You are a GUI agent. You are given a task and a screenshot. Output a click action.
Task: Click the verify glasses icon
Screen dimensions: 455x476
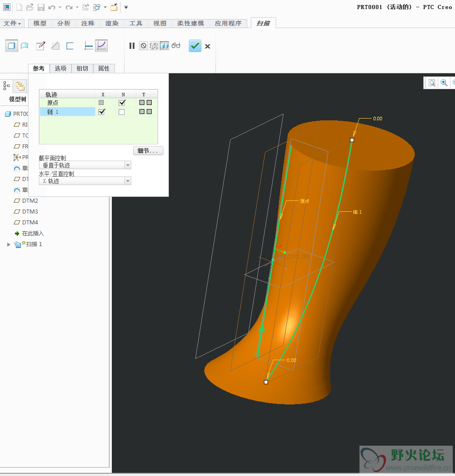(176, 46)
